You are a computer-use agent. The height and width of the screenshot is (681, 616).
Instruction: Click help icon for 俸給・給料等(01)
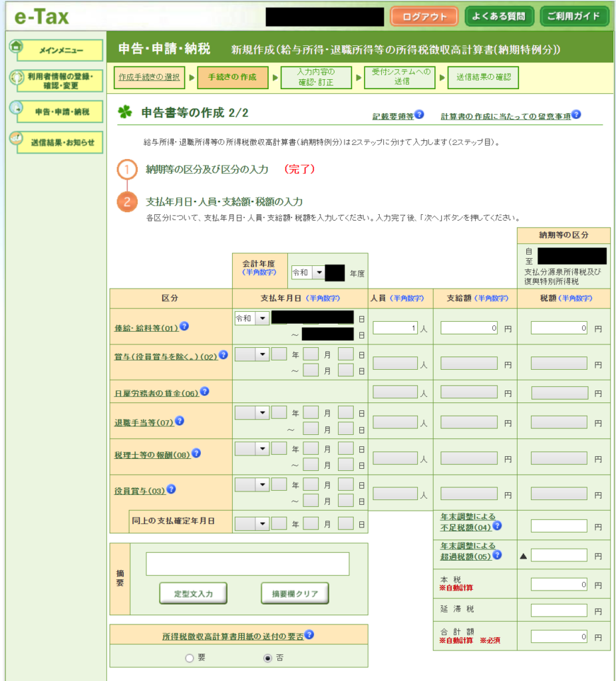click(184, 326)
